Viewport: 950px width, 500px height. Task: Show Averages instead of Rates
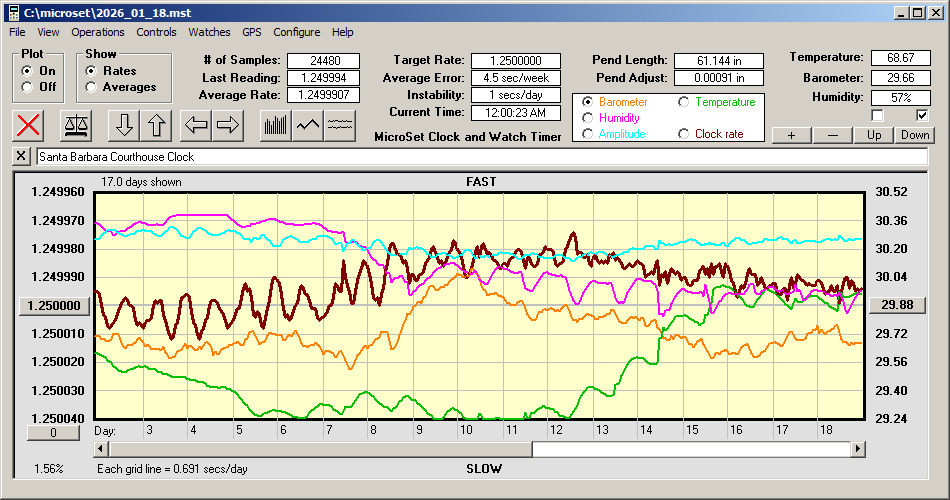tap(91, 87)
